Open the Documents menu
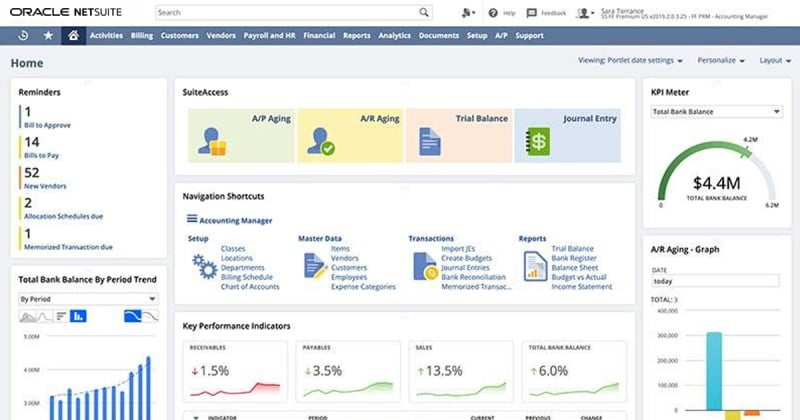 (x=439, y=36)
